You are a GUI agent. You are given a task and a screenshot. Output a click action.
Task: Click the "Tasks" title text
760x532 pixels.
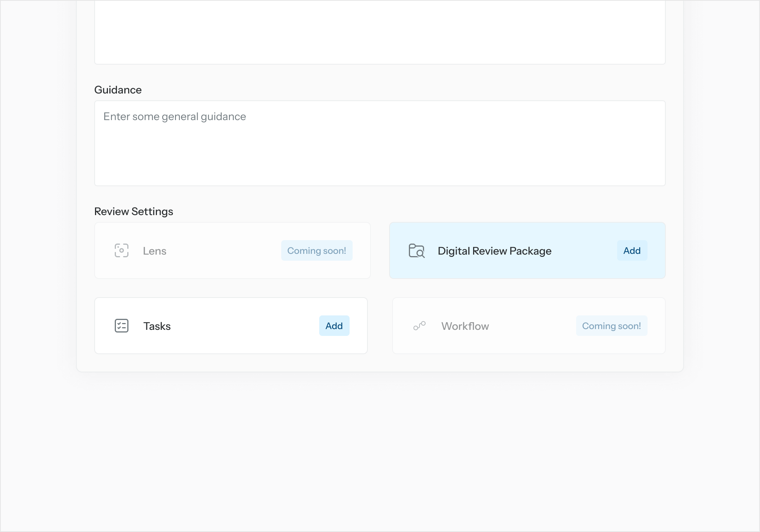tap(157, 326)
